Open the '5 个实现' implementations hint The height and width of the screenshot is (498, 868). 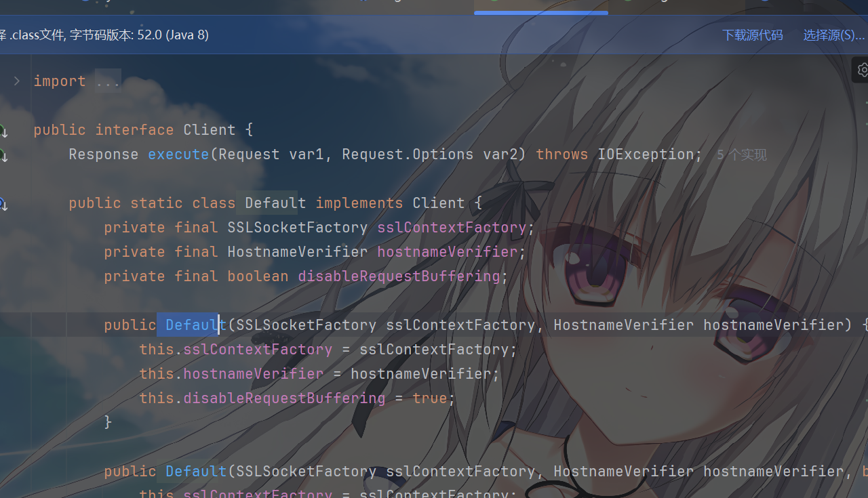[x=742, y=155]
